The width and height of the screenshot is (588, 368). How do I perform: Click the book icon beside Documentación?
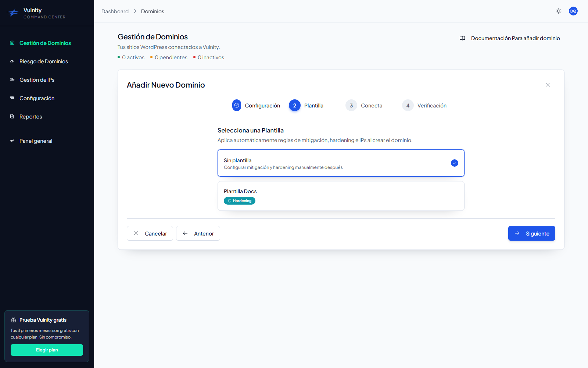click(x=462, y=38)
